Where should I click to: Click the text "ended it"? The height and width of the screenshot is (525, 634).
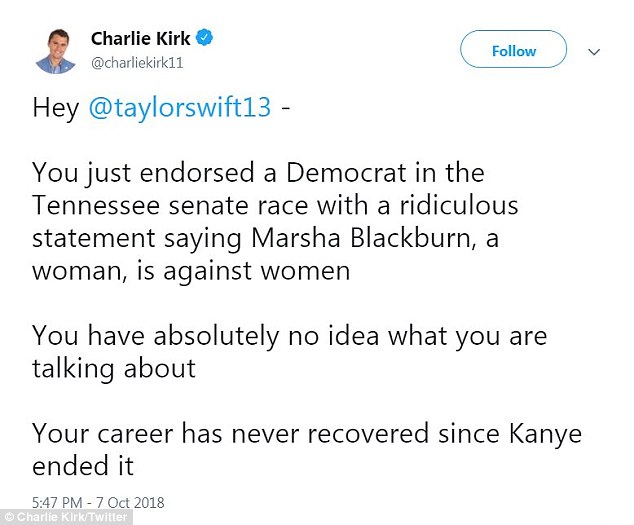click(x=83, y=465)
